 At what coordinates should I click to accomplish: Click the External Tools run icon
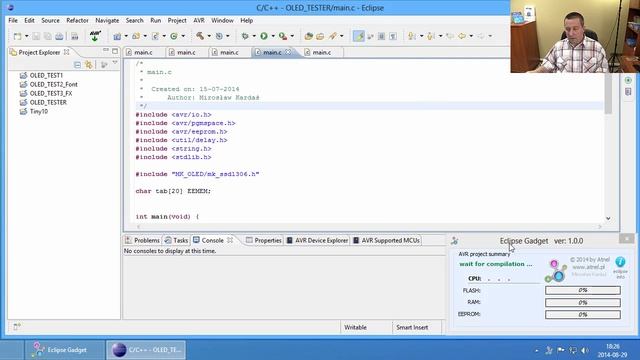pyautogui.click(x=282, y=36)
